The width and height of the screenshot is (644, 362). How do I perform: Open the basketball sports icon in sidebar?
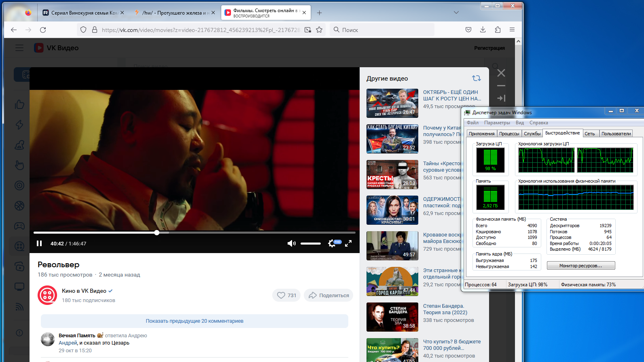19,206
